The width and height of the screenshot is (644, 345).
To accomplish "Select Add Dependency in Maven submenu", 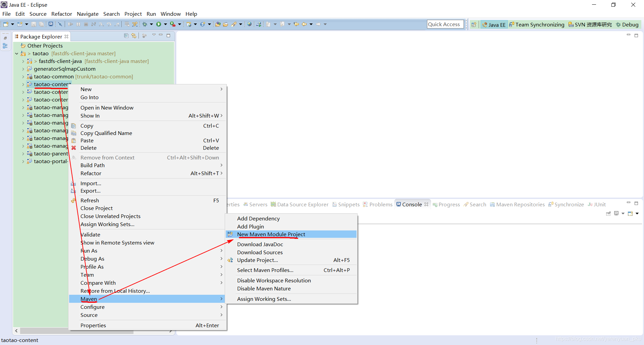I will tap(291, 219).
